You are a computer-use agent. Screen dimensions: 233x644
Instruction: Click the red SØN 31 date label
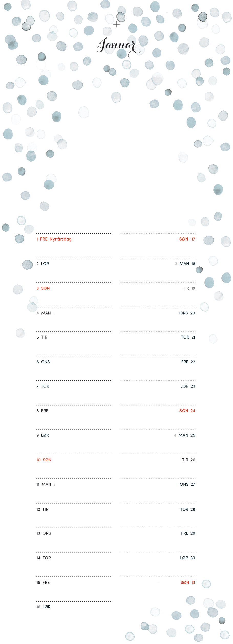(x=188, y=582)
